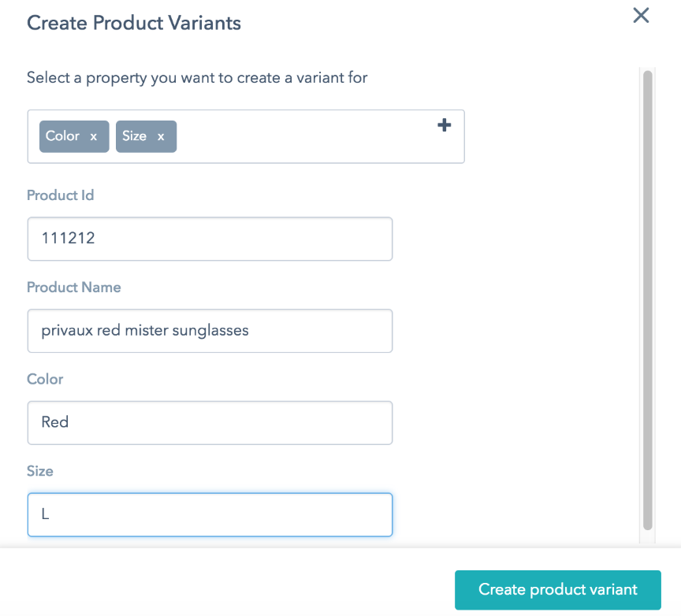The image size is (681, 616).
Task: Click the Color field label
Action: (45, 380)
